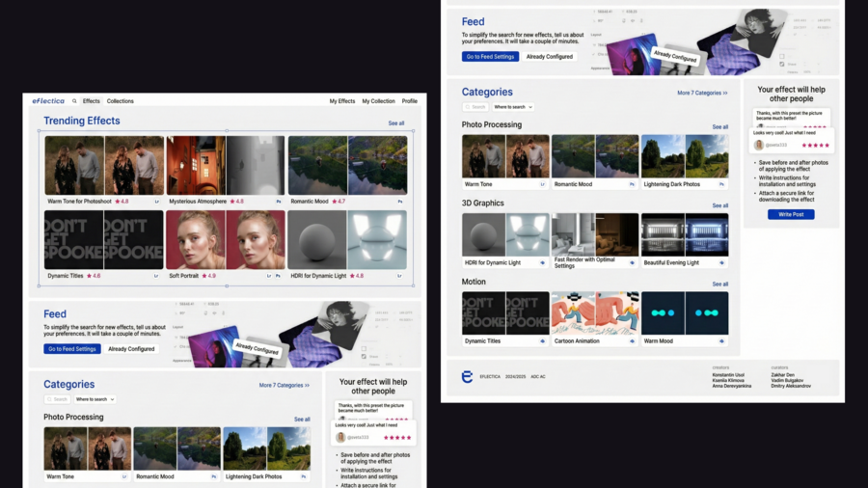Viewport: 868px width, 488px height.
Task: Click See all next to Trending Effects
Action: pyautogui.click(x=396, y=123)
